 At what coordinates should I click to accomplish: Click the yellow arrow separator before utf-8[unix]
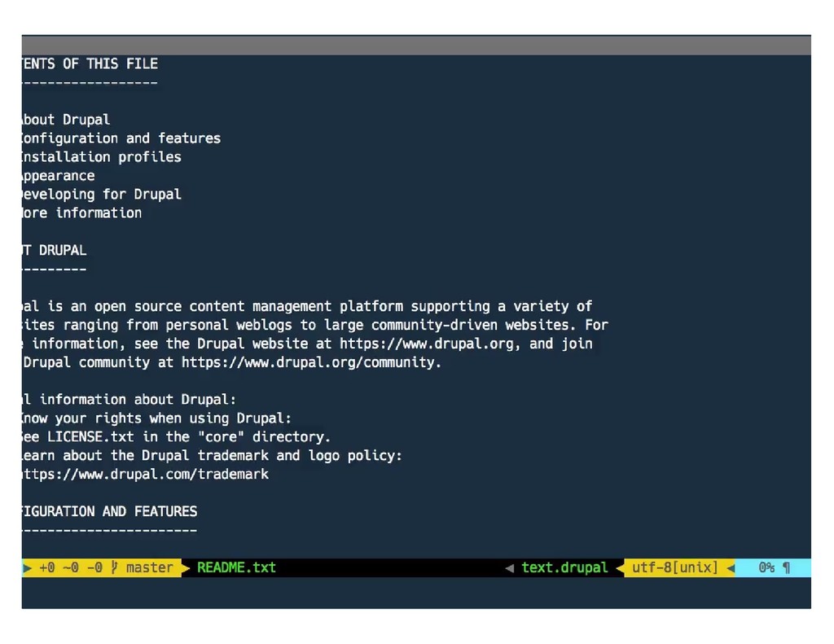click(620, 568)
